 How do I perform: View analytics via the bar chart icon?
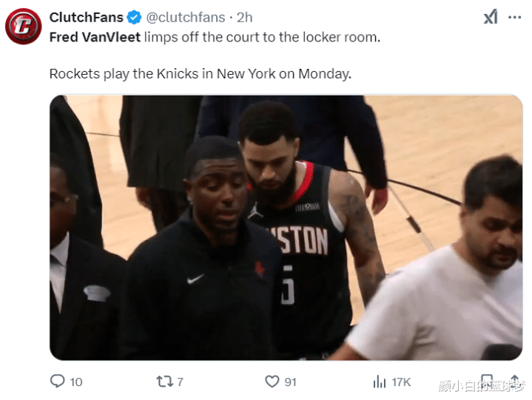380,382
